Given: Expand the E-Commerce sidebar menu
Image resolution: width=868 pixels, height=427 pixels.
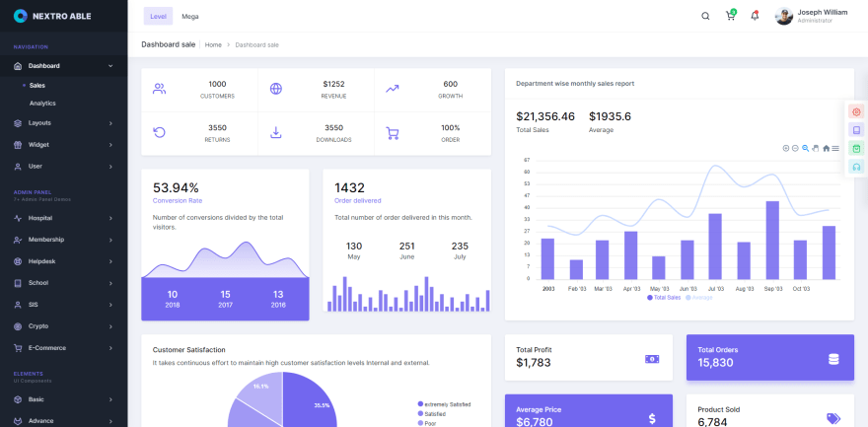Looking at the screenshot, I should [64, 348].
